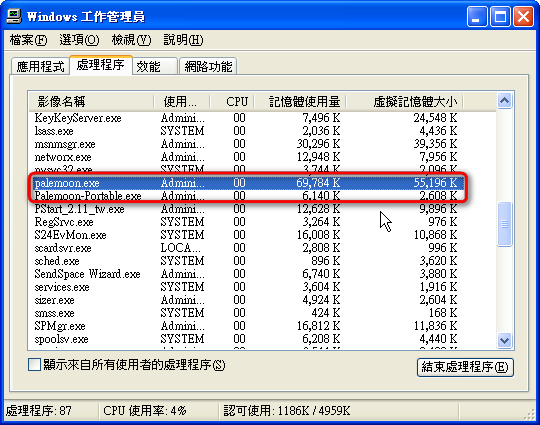Image resolution: width=540 pixels, height=425 pixels.
Task: Minimize the Task Manager window
Action: 477,17
